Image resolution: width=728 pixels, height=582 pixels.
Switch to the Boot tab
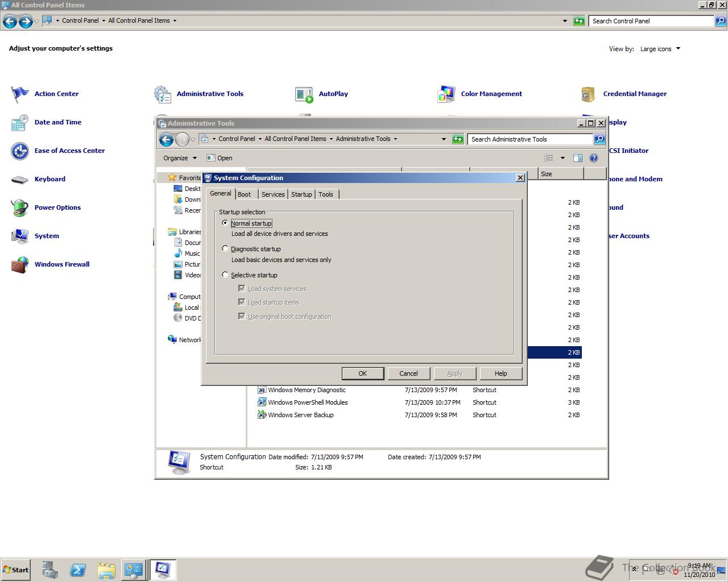244,194
